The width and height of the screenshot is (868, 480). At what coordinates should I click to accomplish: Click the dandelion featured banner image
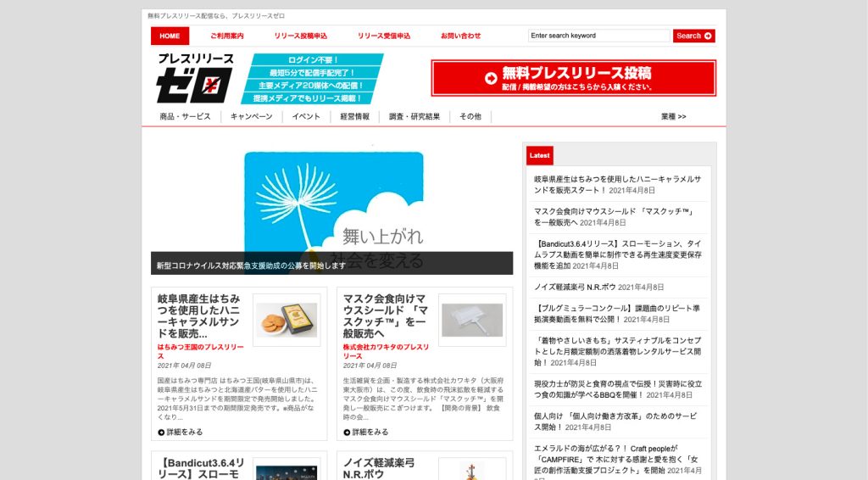(x=332, y=204)
